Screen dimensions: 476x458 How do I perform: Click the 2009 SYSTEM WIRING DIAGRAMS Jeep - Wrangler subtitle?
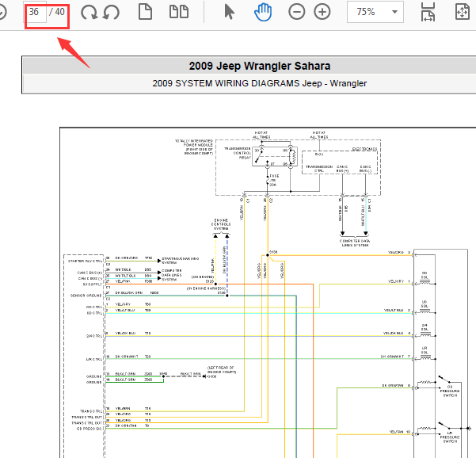coord(260,83)
